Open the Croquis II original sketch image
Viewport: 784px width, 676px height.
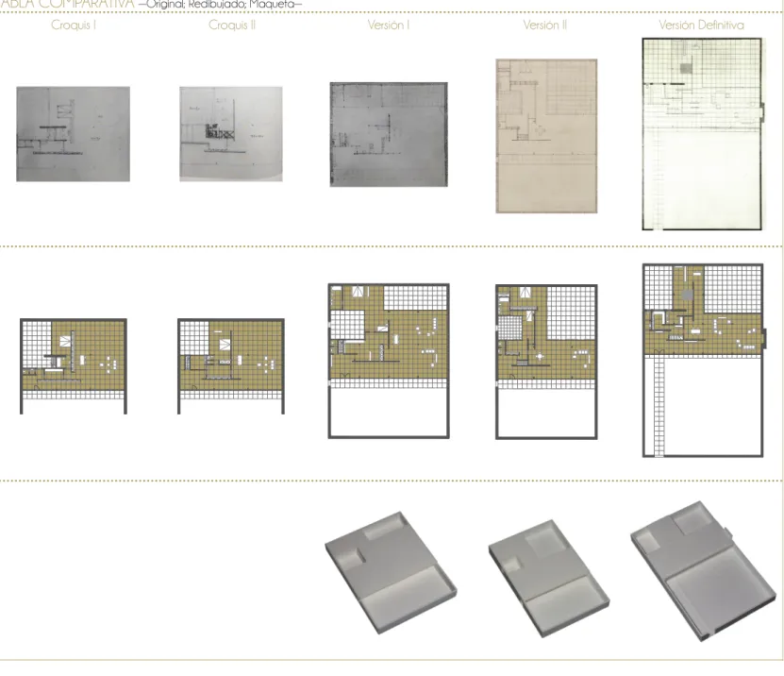[231, 134]
